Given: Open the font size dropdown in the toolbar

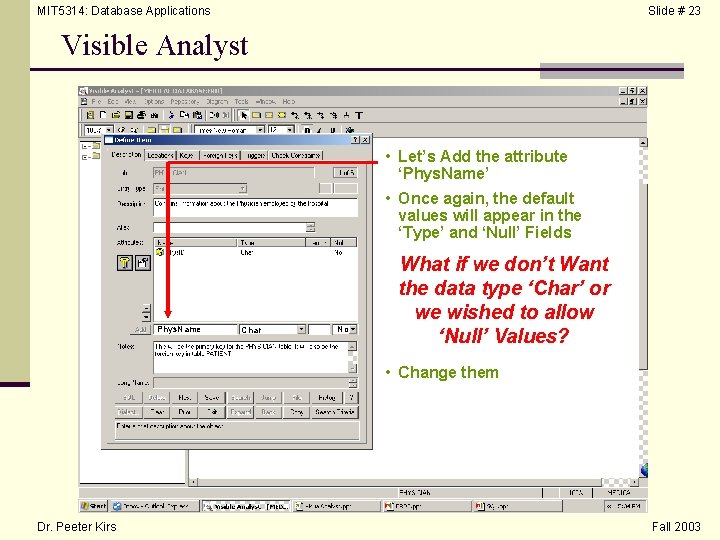Looking at the screenshot, I should tap(290, 130).
